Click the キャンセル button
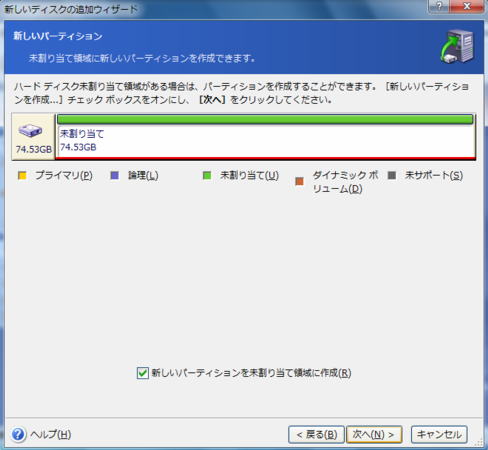The width and height of the screenshot is (488, 450). coord(439,434)
